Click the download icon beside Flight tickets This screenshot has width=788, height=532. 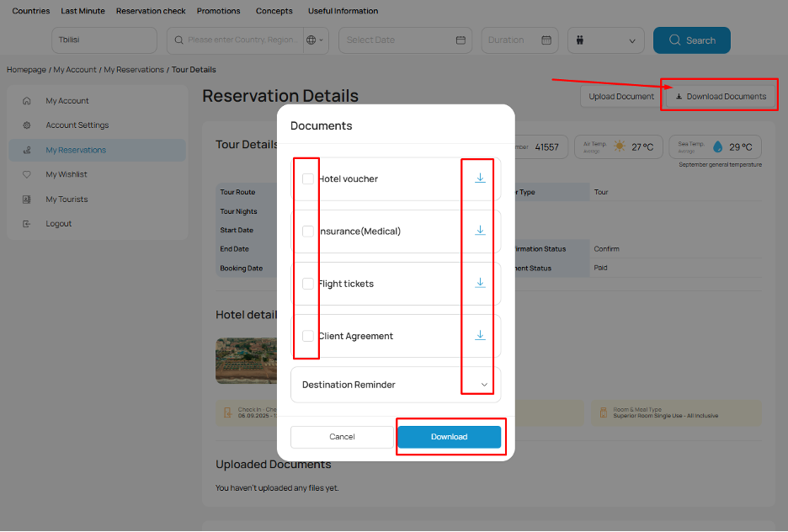[x=479, y=284]
